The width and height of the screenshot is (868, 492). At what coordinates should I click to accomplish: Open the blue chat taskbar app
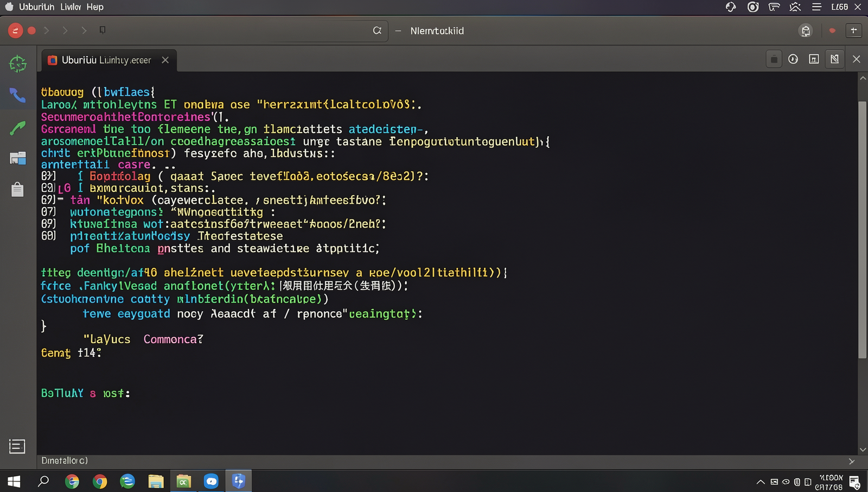pos(211,481)
